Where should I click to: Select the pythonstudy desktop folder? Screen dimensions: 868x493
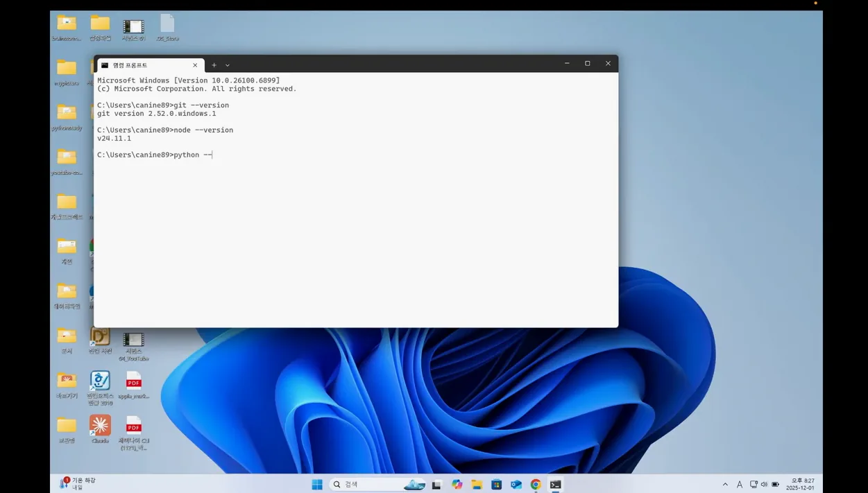coord(67,116)
